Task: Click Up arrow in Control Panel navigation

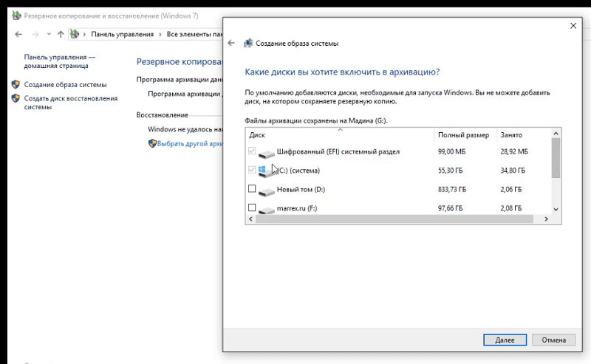Action: [61, 34]
